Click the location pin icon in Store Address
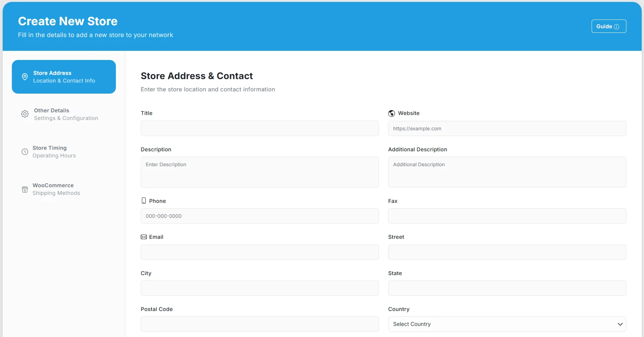Screen dimensions: 644x337 (x=25, y=77)
